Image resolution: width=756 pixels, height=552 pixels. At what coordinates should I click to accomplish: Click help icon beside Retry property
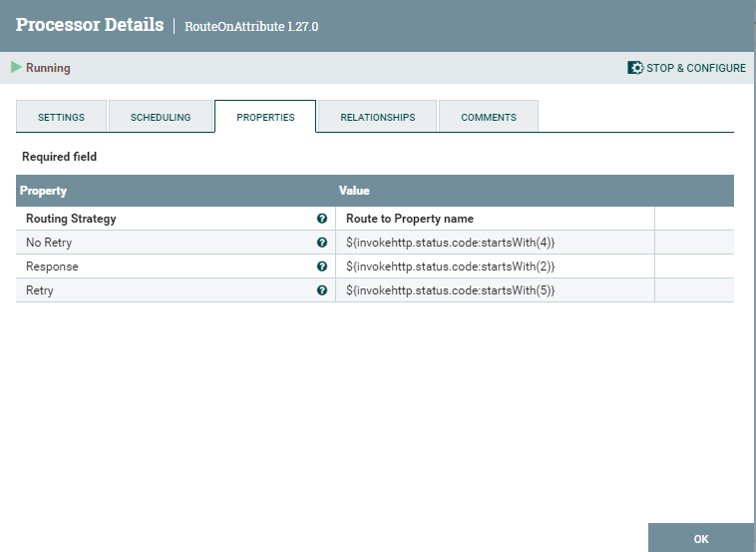pyautogui.click(x=322, y=290)
